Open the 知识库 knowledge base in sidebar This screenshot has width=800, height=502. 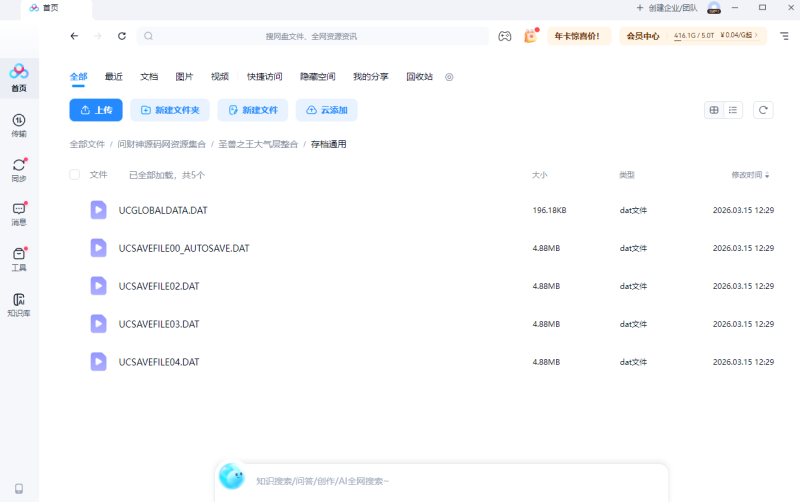(19, 305)
